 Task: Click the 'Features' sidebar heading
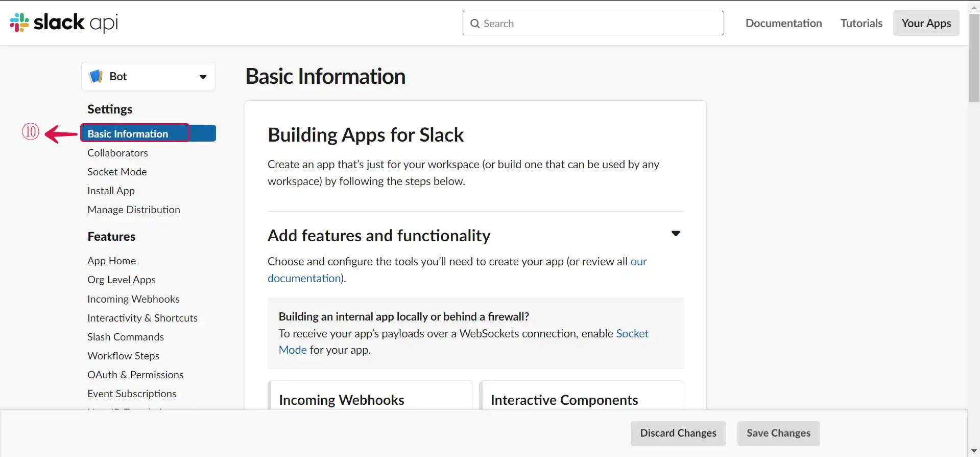(x=111, y=236)
